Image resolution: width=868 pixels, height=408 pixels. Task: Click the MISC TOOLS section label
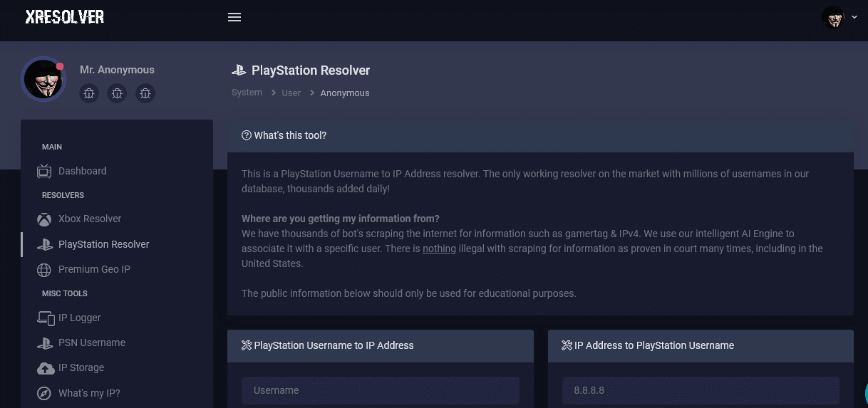pyautogui.click(x=65, y=293)
